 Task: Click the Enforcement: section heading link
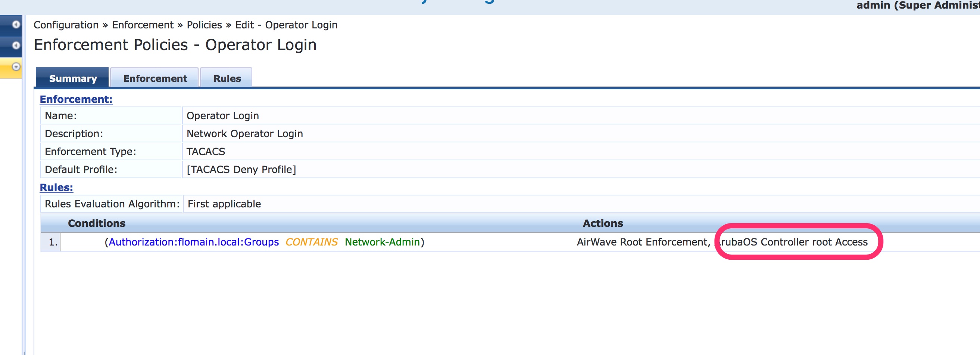coord(76,99)
